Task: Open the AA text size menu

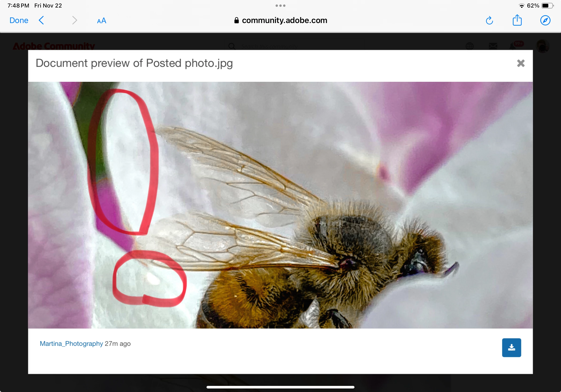Action: (101, 21)
